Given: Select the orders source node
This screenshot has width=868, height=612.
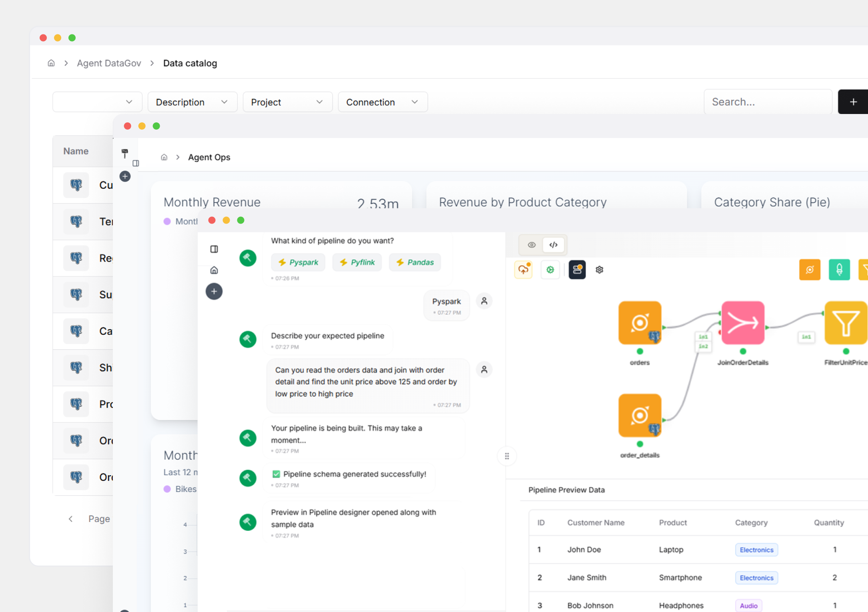Looking at the screenshot, I should pos(639,322).
